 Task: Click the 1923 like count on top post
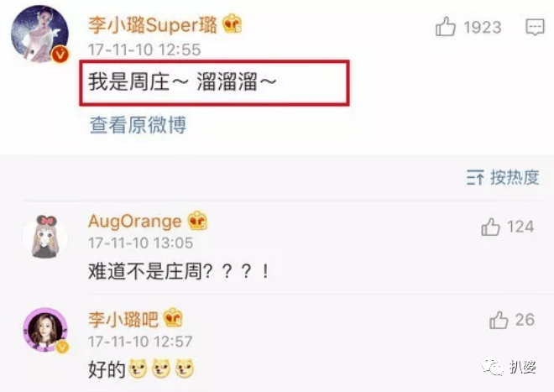coord(483,27)
